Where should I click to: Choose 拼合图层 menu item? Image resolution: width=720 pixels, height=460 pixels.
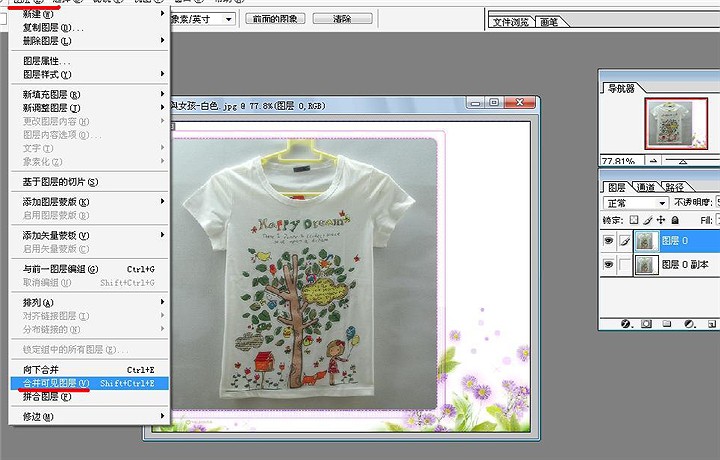90,396
